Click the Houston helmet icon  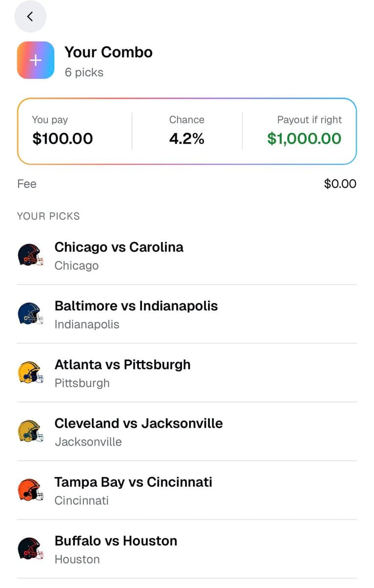click(x=30, y=549)
